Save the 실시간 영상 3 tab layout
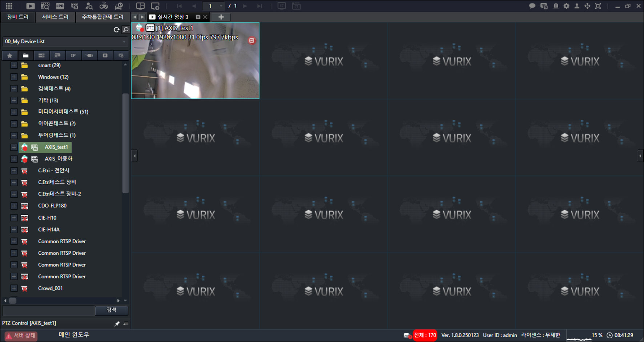Viewport: 644px width, 342px height. pyautogui.click(x=198, y=17)
